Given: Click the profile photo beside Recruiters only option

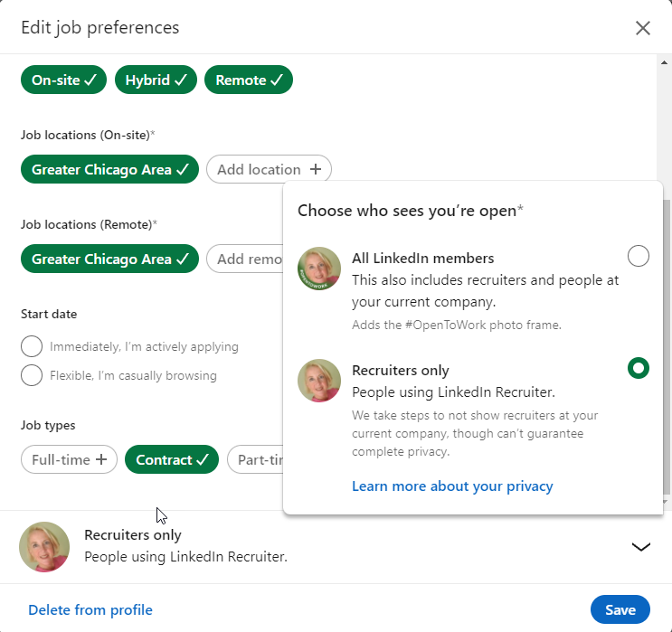Looking at the screenshot, I should [x=319, y=381].
